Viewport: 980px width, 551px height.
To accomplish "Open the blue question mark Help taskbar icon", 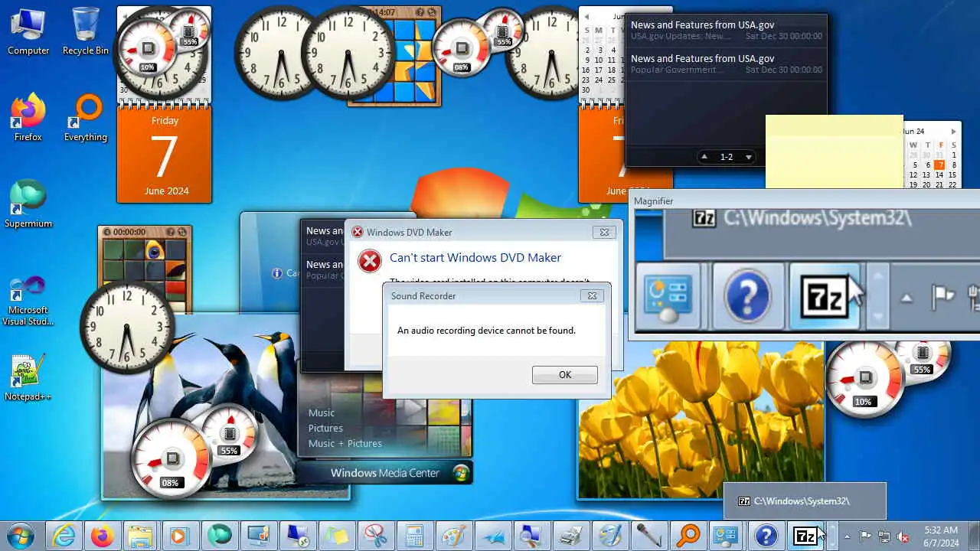I will pyautogui.click(x=766, y=536).
